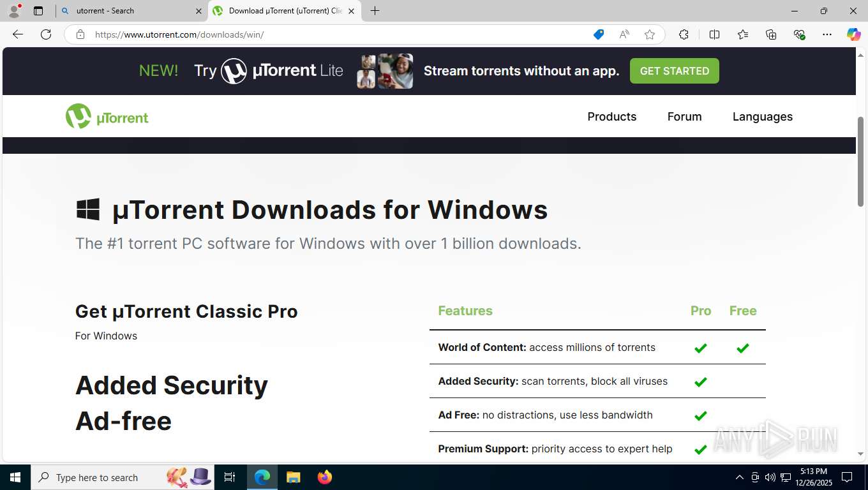Open the Extensions puzzle icon

coord(684,34)
